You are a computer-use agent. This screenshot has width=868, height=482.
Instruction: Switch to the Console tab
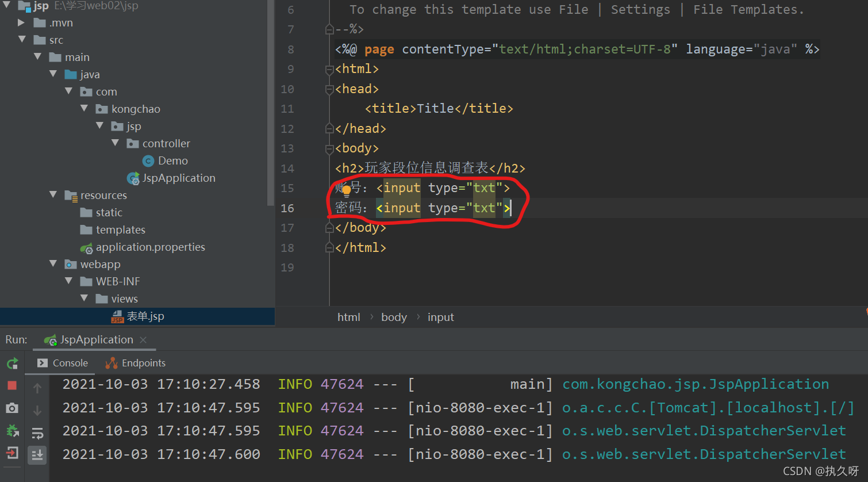pos(63,363)
